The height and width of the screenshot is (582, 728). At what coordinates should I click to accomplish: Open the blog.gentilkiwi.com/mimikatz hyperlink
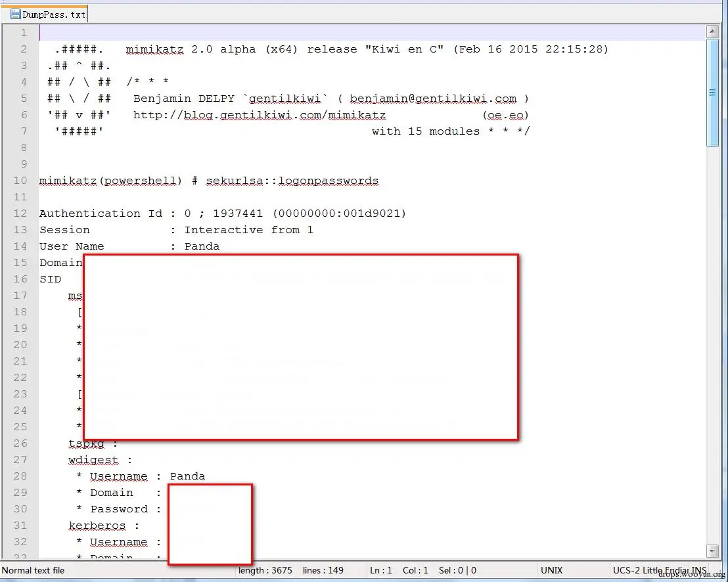click(x=286, y=114)
